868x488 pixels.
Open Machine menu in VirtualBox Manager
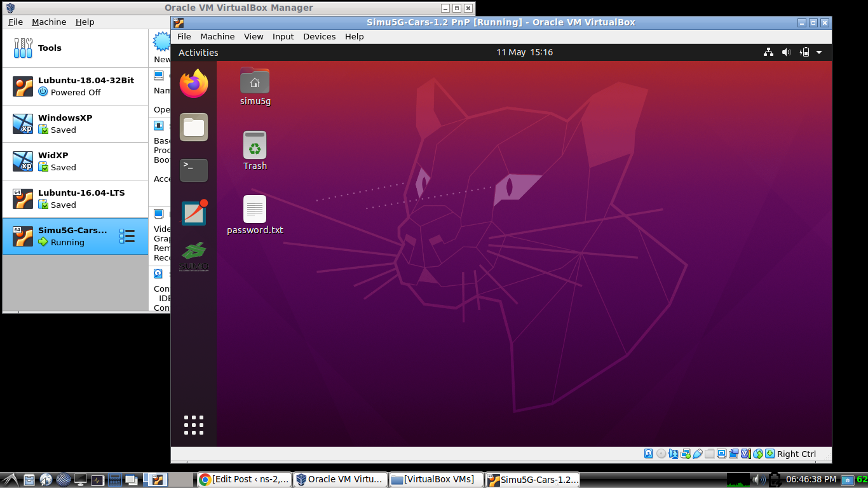pos(49,22)
